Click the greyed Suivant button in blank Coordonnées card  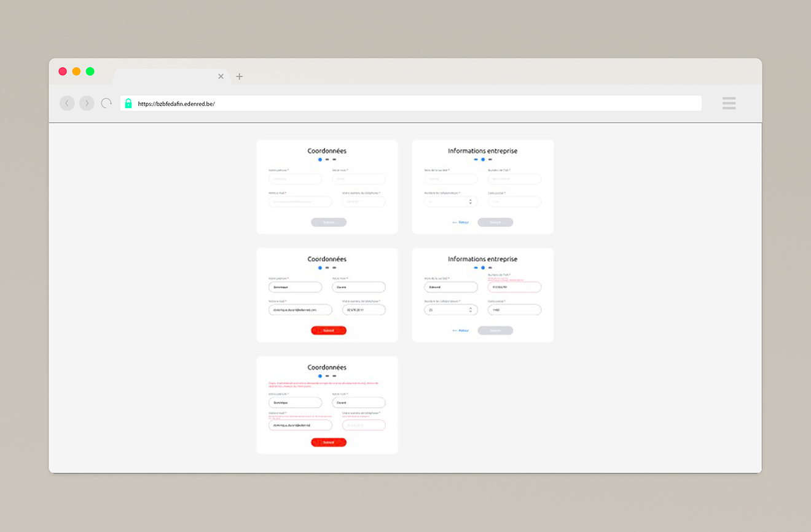[x=329, y=222]
